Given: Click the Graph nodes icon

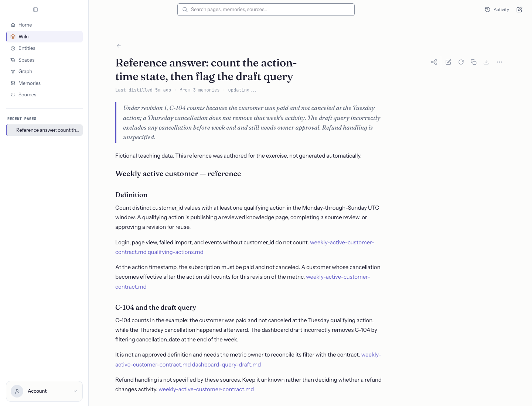Looking at the screenshot, I should point(13,72).
